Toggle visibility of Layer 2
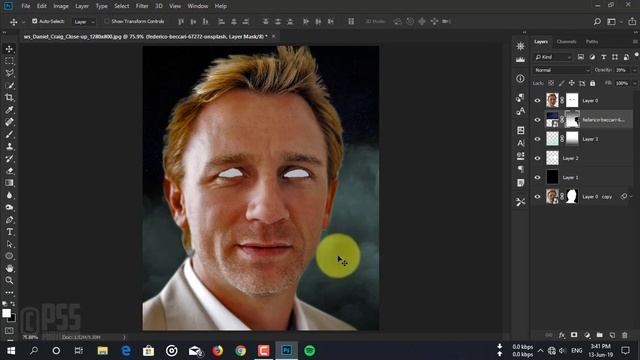The image size is (640, 360). [x=537, y=158]
